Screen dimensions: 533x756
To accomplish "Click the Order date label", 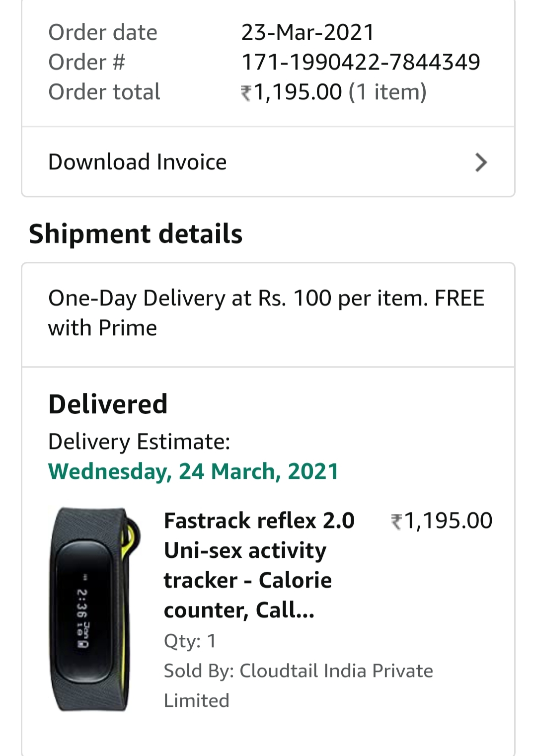I will pos(103,33).
